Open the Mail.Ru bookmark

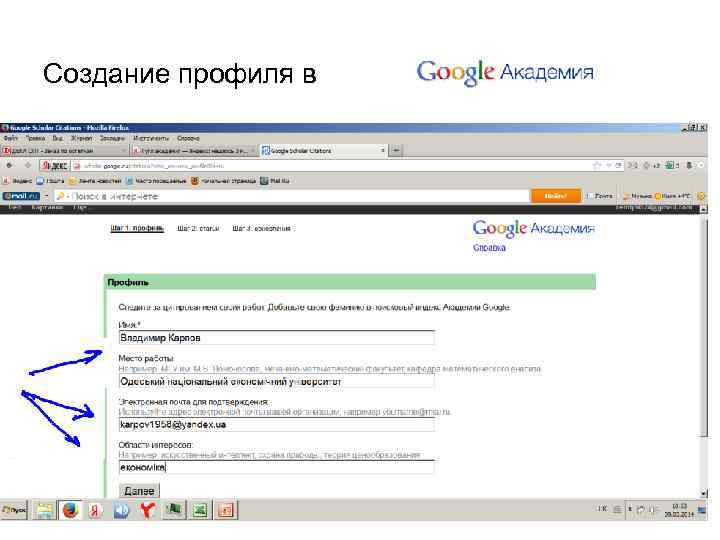click(x=275, y=181)
